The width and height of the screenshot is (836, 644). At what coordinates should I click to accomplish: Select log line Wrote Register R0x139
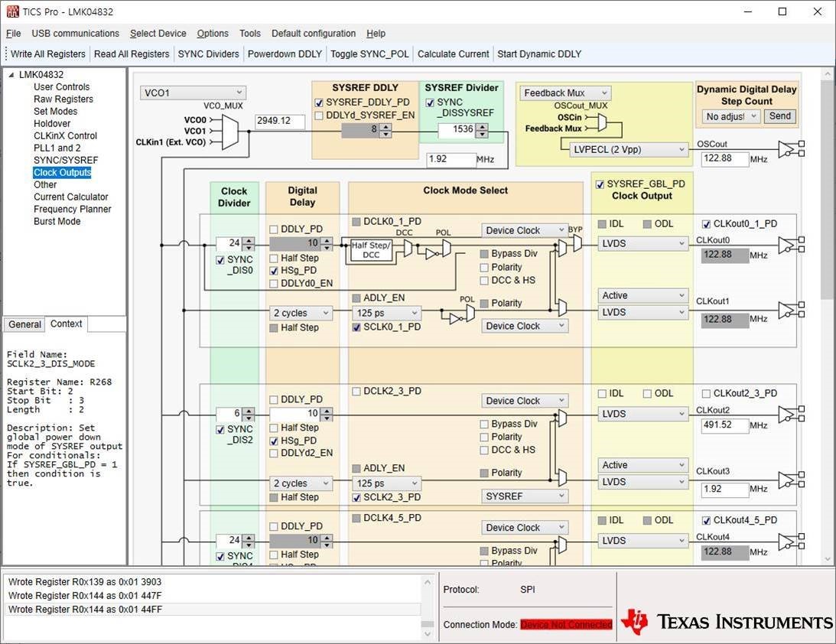tap(85, 582)
